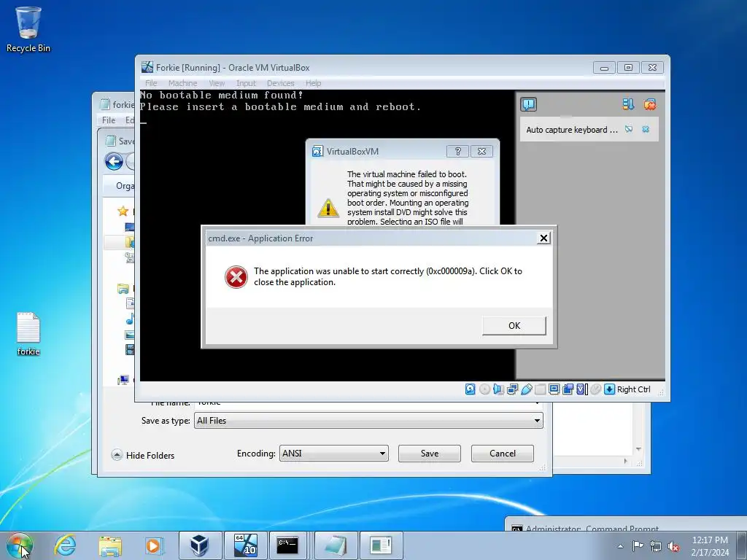Open the Input menu in VirtualBox
Viewport: 747px width, 560px height.
pos(246,83)
